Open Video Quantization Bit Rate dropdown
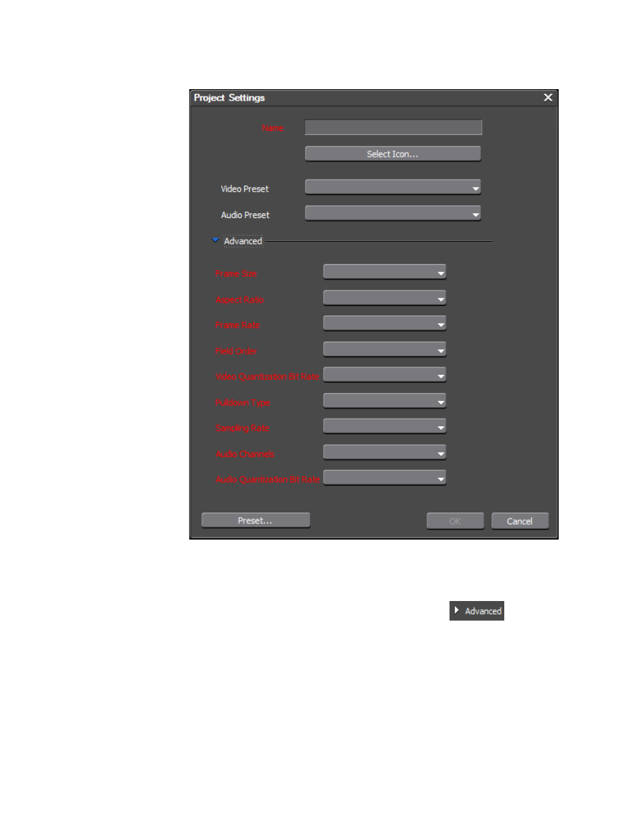 385,375
